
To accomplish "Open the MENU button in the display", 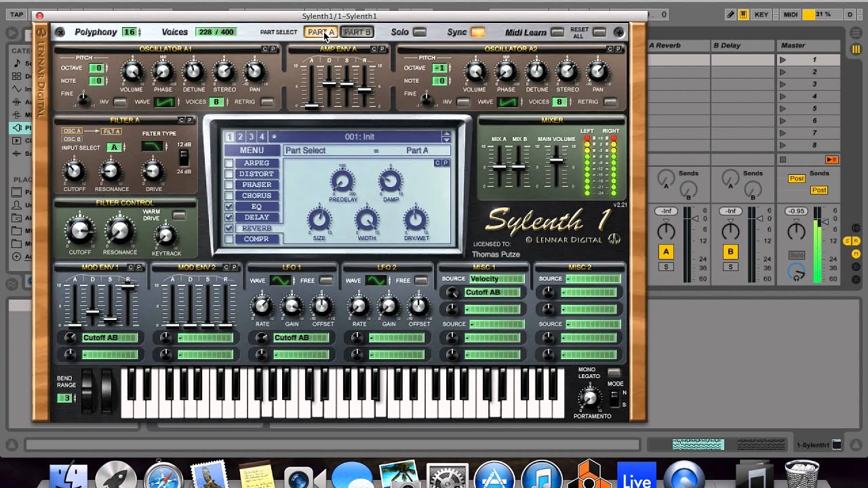I will pos(252,150).
